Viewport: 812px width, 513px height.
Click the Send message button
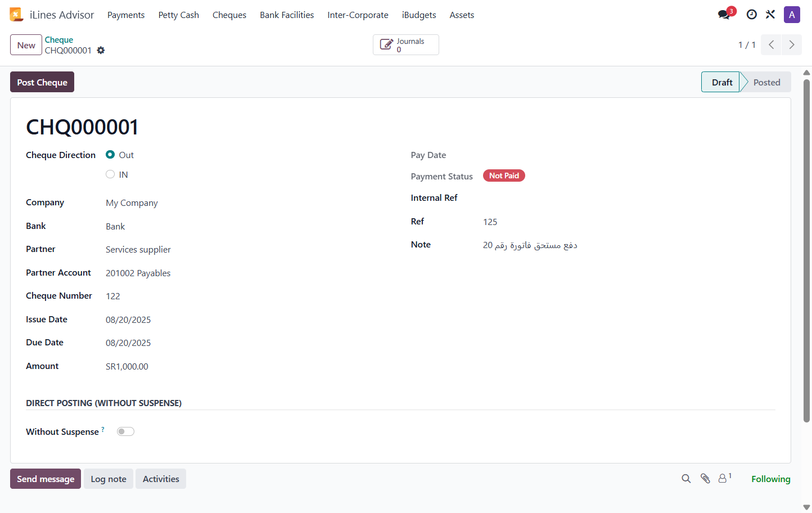tap(46, 479)
